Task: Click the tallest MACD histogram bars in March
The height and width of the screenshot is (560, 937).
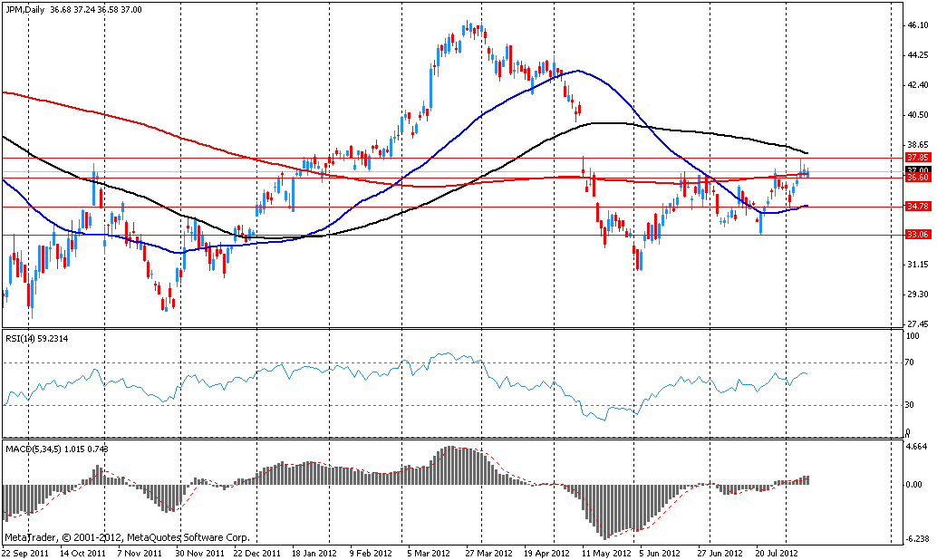Action: [464, 466]
